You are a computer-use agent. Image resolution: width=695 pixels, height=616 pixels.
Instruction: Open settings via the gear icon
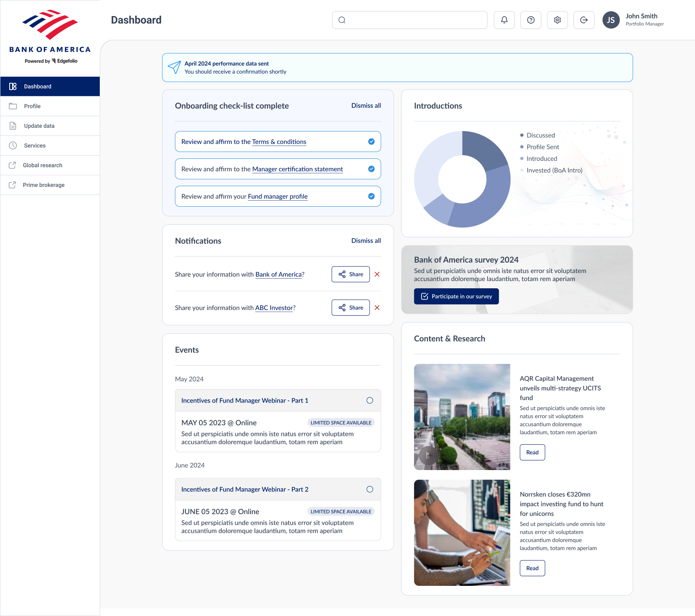(x=557, y=20)
